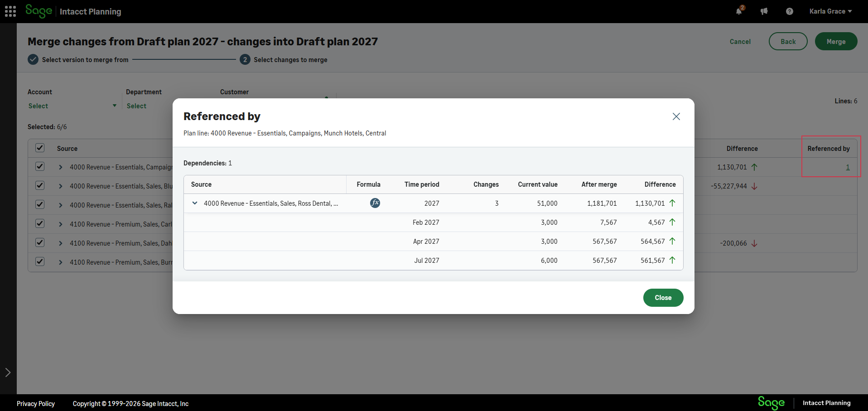The image size is (868, 411).
Task: Click the 4,567 difference value
Action: [656, 222]
